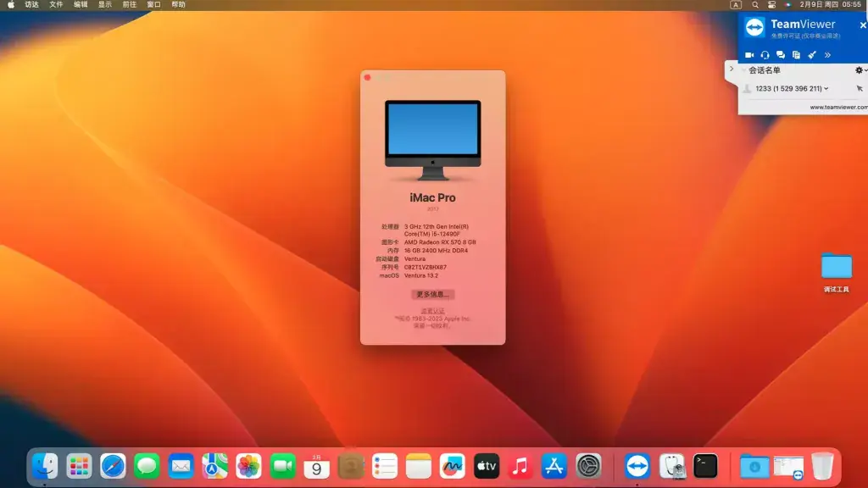Open Trash from the Dock

(x=822, y=466)
